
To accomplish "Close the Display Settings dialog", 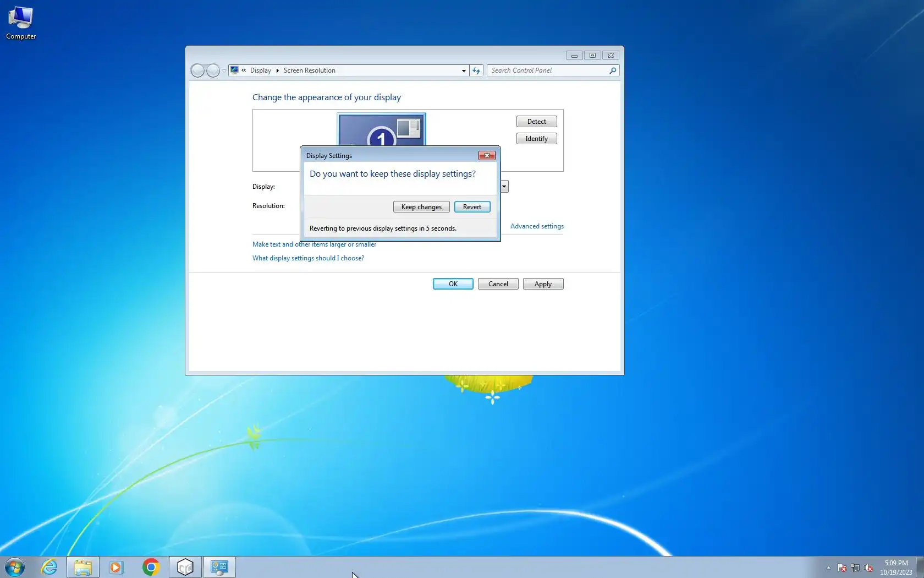I will pyautogui.click(x=487, y=156).
